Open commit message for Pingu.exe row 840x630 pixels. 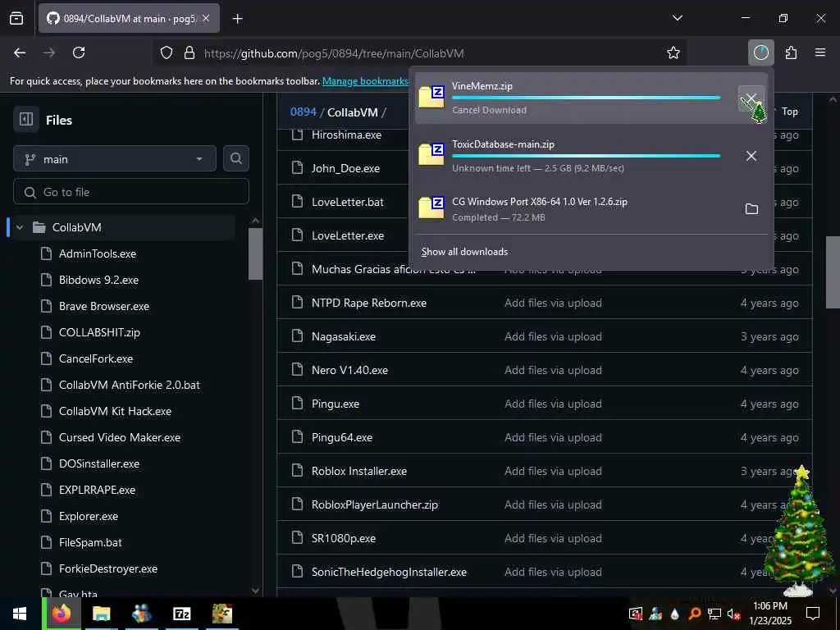coord(553,404)
